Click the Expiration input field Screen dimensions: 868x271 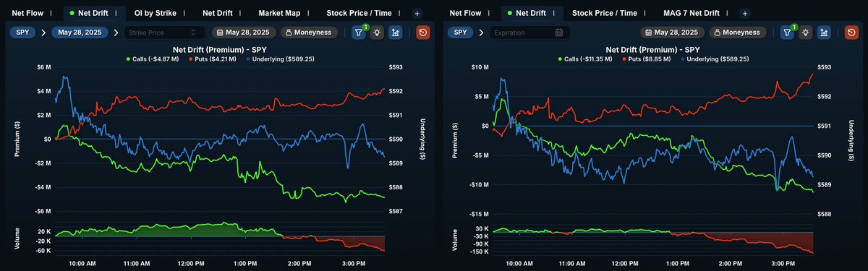tap(529, 33)
